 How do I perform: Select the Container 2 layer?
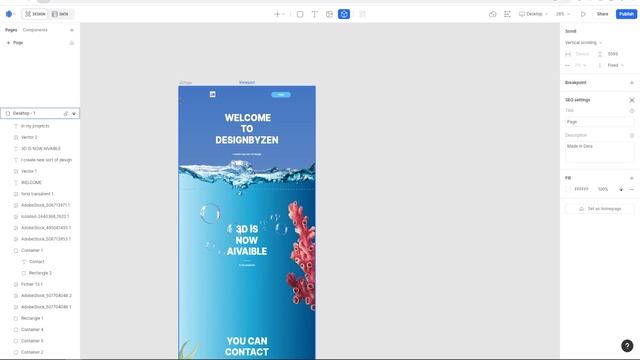32,352
